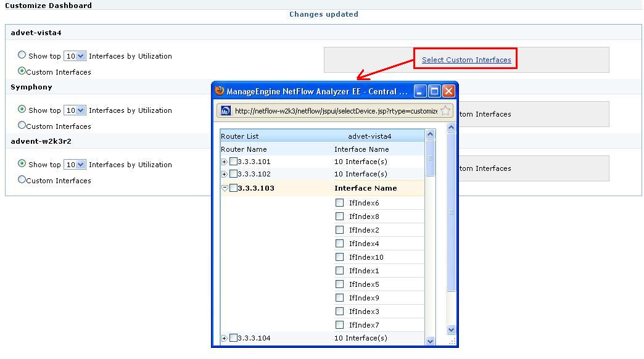Click '10 Interface(s)' text for 3.3.3.101
The image size is (644, 359).
point(361,162)
